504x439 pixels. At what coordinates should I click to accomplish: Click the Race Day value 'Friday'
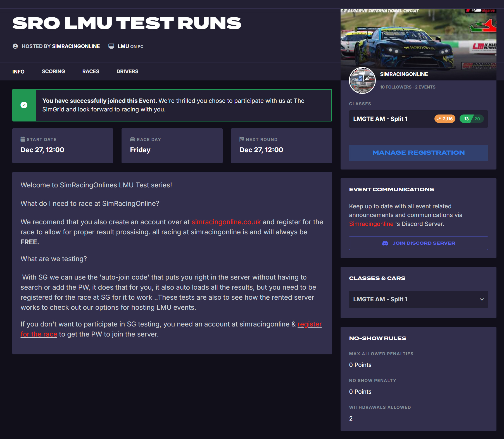(140, 150)
